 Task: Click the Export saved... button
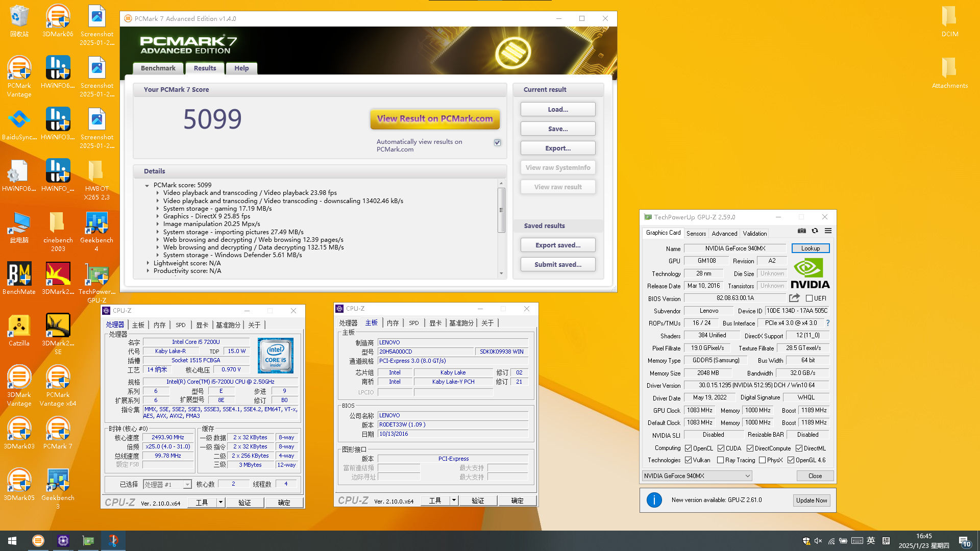558,245
